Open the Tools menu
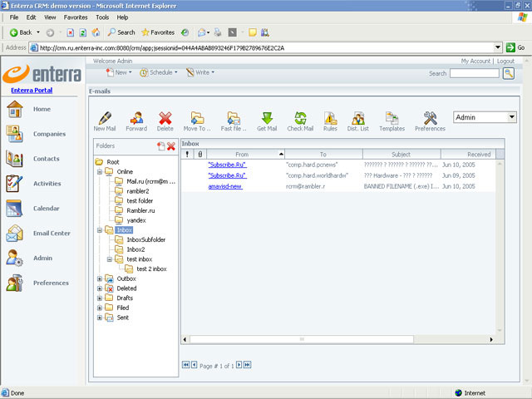 coord(102,17)
